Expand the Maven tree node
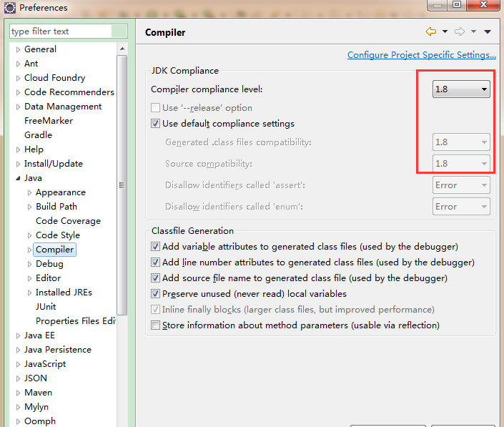504x427 pixels. coord(18,393)
